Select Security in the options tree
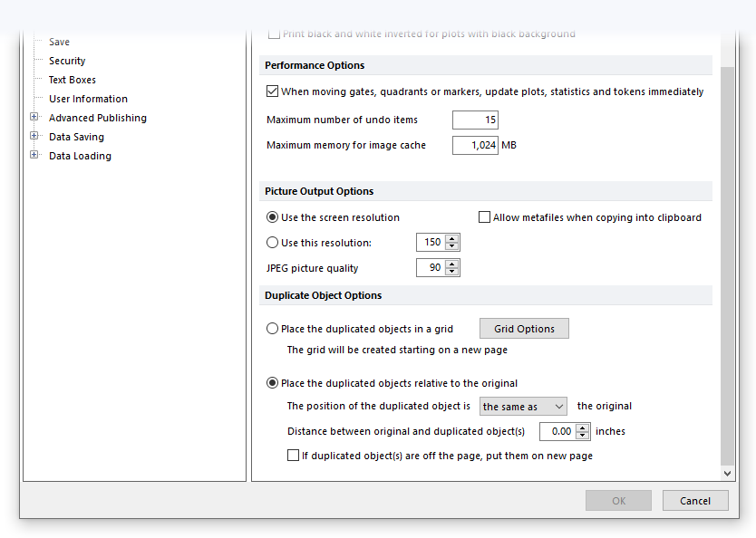The height and width of the screenshot is (538, 756). click(67, 61)
